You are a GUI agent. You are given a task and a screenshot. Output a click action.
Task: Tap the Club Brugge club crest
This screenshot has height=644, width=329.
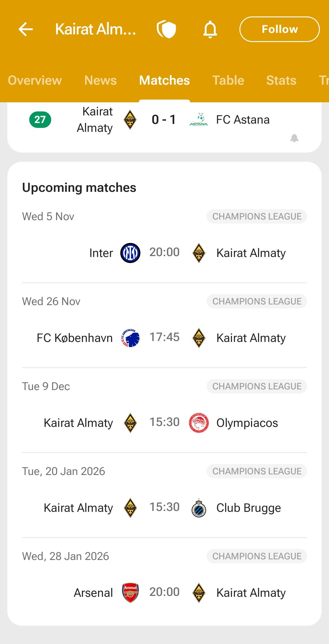(x=199, y=508)
